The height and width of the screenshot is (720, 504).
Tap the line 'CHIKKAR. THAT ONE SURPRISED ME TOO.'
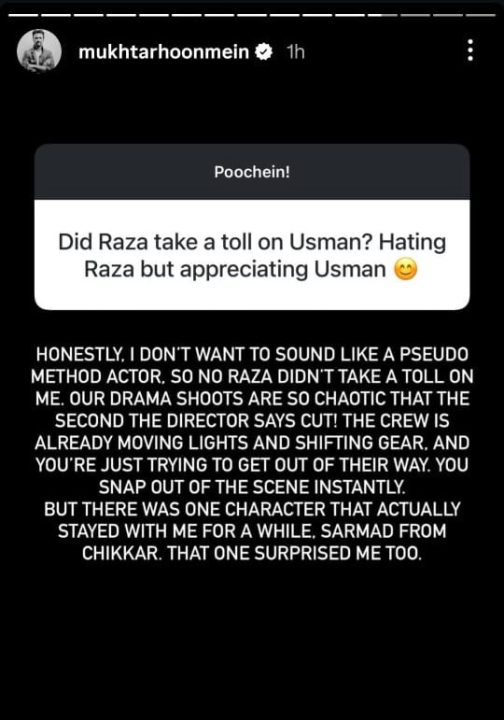[252, 553]
